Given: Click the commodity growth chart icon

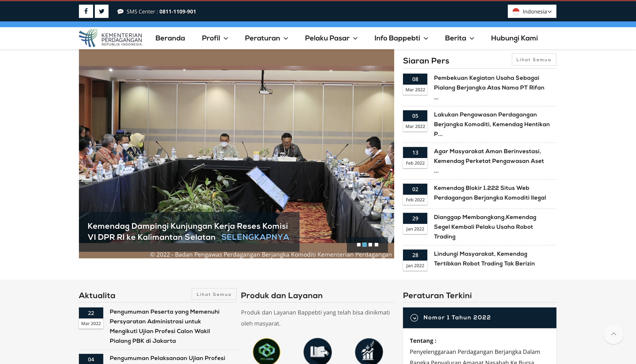Looking at the screenshot, I should (369, 351).
